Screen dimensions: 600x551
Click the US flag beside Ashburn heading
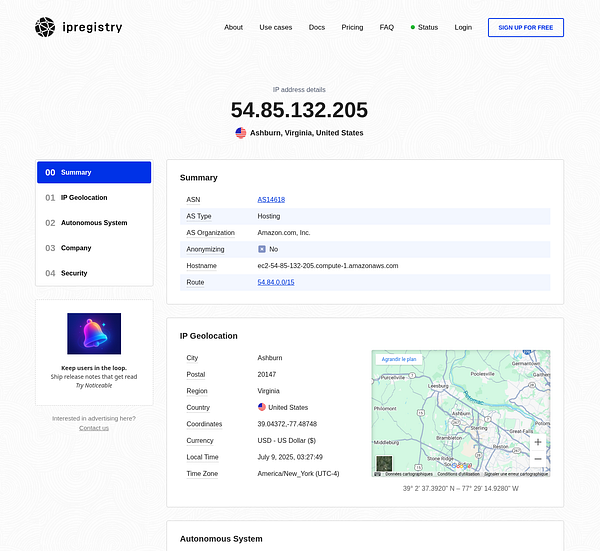(x=241, y=133)
